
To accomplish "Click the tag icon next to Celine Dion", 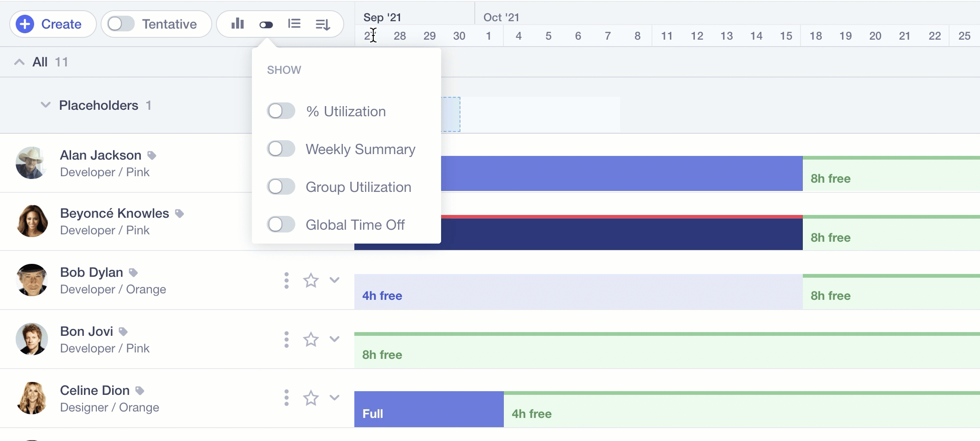I will [x=140, y=390].
